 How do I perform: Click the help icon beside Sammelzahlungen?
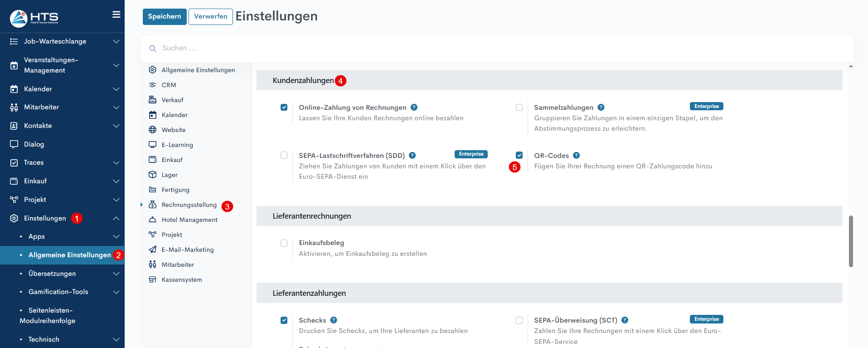point(601,108)
